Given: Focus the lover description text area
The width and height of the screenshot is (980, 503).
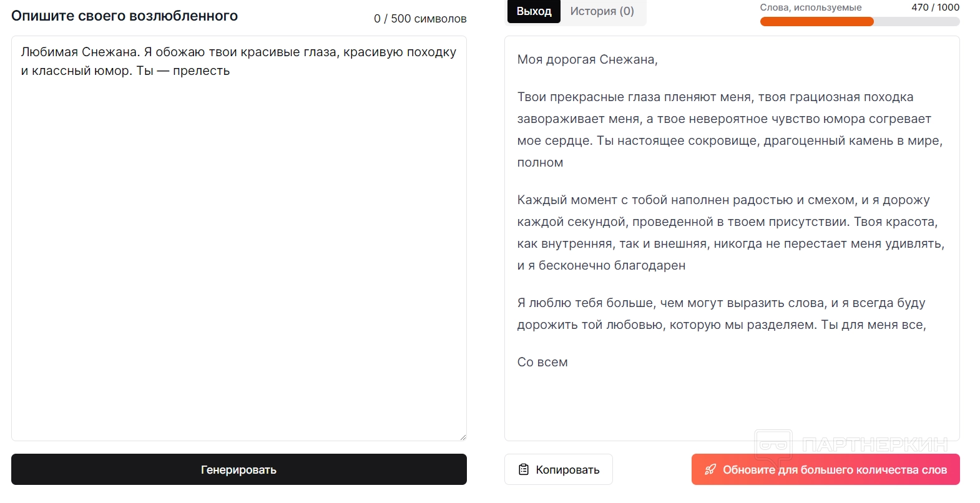Looking at the screenshot, I should click(238, 250).
